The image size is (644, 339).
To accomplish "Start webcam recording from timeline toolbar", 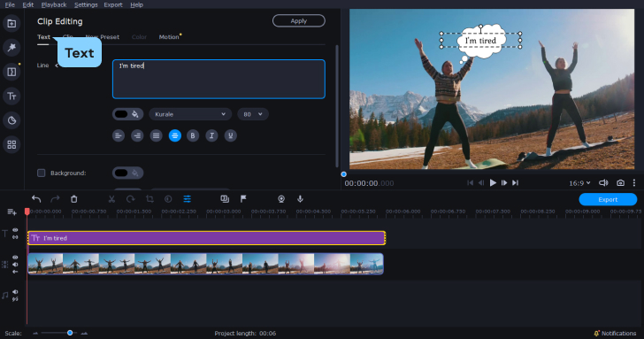I will pos(281,199).
